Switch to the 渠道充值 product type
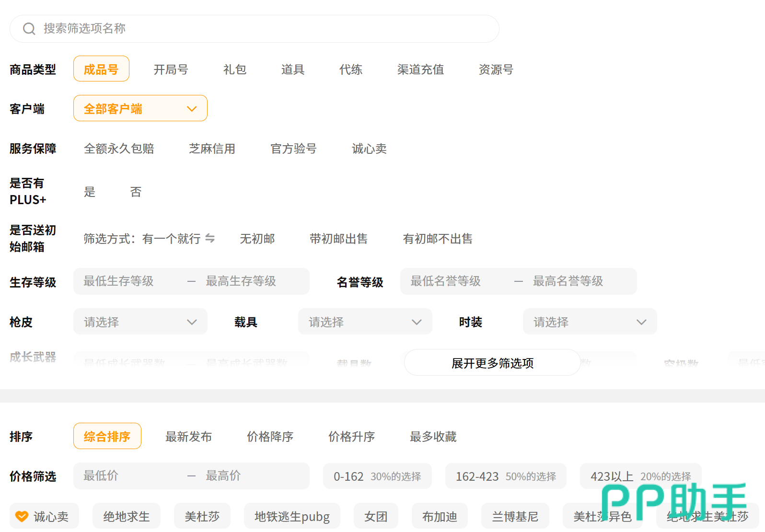Image resolution: width=765 pixels, height=532 pixels. 420,69
